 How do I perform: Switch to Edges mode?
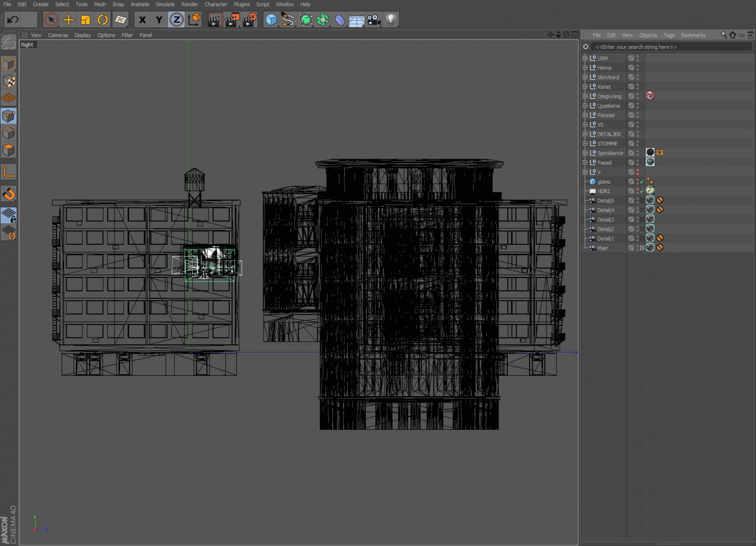click(x=8, y=133)
